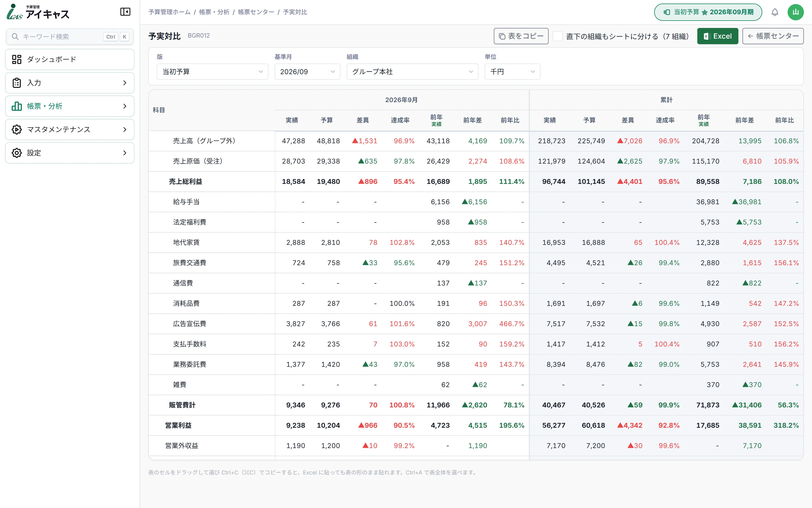Viewport: 812px width, 508px height.
Task: Toggle 直下の組織もシートに分ける checkbox
Action: [x=557, y=36]
